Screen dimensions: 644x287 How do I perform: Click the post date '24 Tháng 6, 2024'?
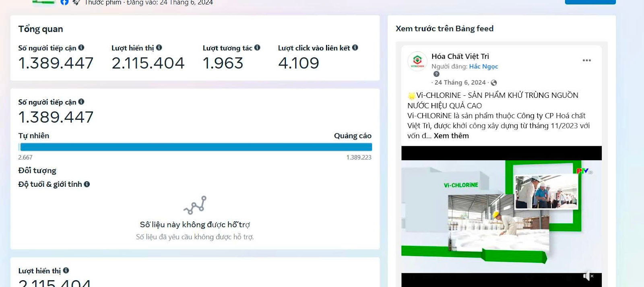(x=460, y=83)
